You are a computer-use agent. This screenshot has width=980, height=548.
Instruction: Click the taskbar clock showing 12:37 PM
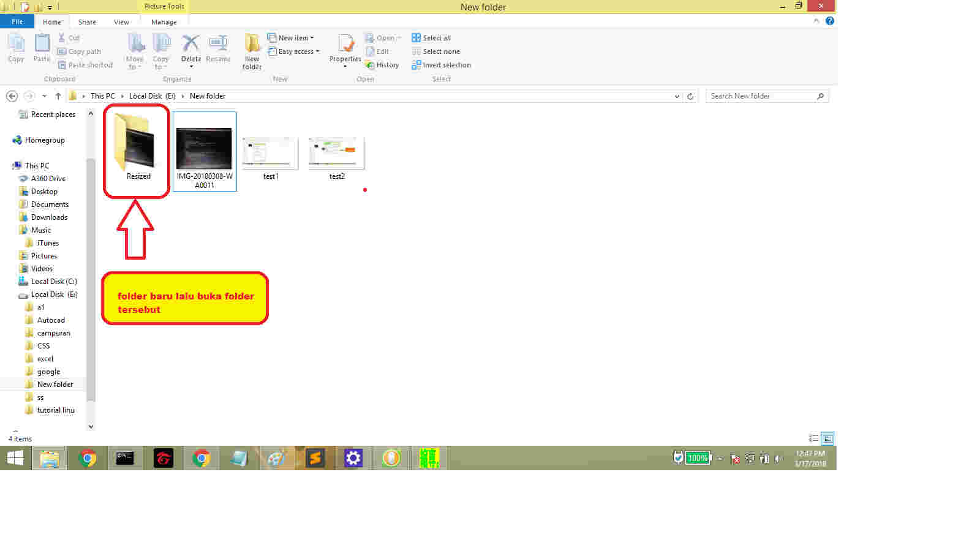coord(810,459)
